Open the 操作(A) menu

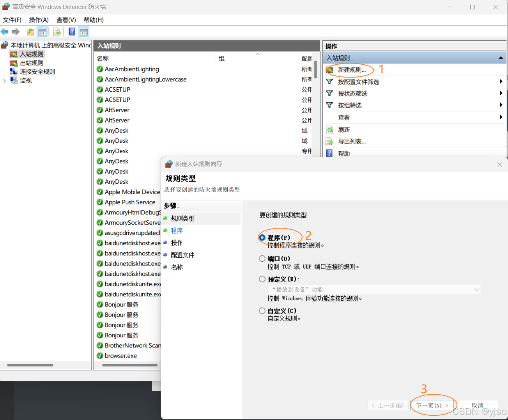coord(39,20)
